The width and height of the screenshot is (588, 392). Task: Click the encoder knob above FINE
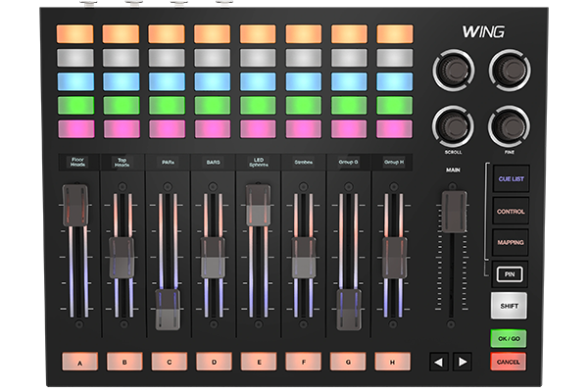[510, 70]
